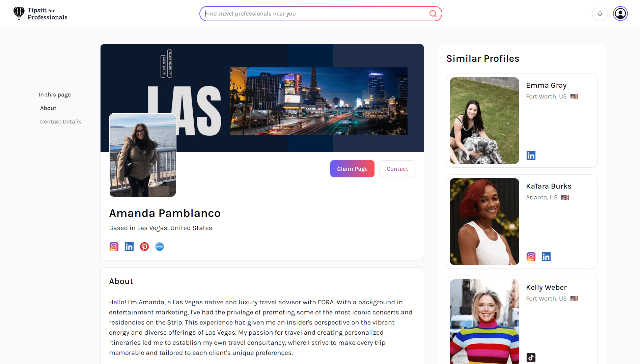Image resolution: width=640 pixels, height=364 pixels.
Task: Open the user account avatar icon
Action: 620,14
